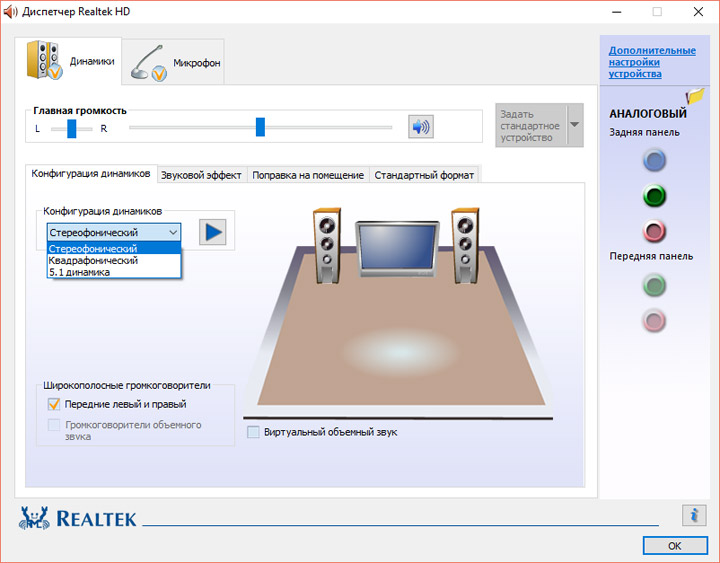Minimize the Realtek HD manager window

[x=616, y=11]
